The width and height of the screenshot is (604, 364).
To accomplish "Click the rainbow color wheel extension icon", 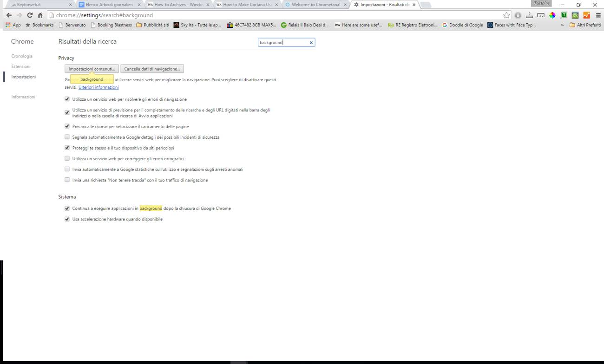I will coord(552,15).
